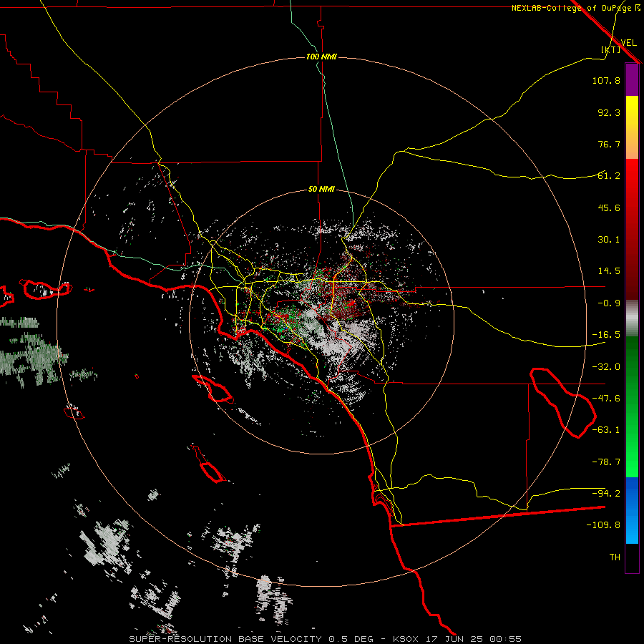Click the 14.5 legend value
Image resolution: width=644 pixels, height=644 pixels.
(609, 271)
